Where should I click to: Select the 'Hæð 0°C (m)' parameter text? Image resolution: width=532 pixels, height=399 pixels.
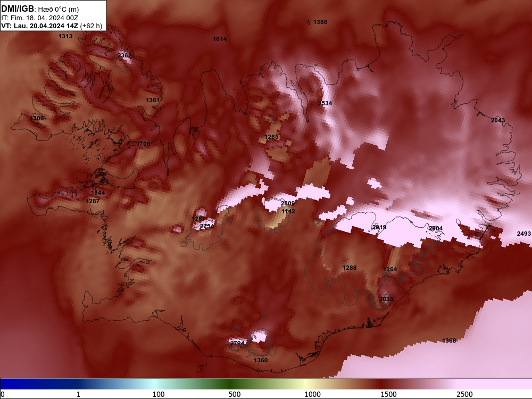(x=59, y=10)
